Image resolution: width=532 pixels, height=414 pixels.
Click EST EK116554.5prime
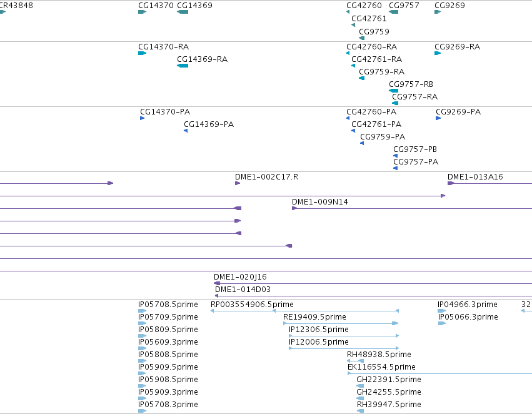(439, 373)
